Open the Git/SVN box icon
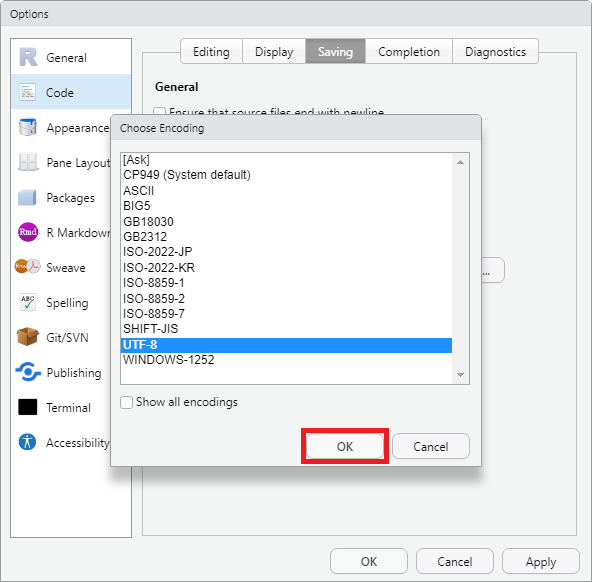 click(x=28, y=337)
